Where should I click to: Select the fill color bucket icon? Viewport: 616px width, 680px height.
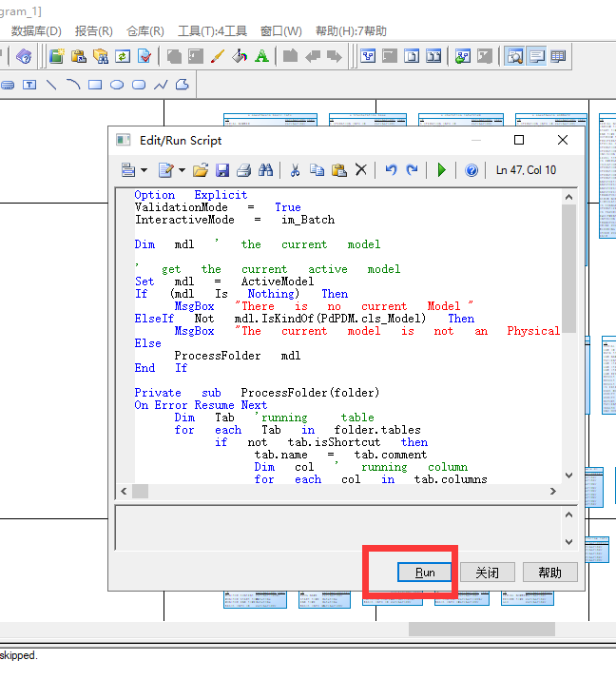tap(240, 56)
